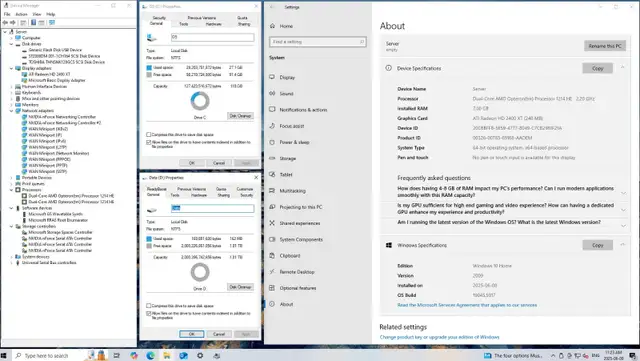Screen dimensions: 640x361
Task: Collapse the Display adapters node
Action: 11,68
